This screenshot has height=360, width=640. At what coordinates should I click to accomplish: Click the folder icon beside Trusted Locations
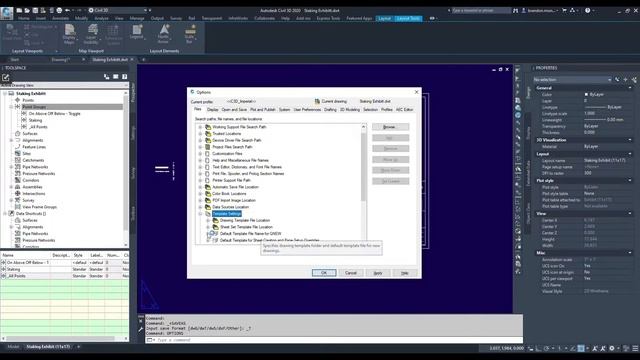(x=208, y=133)
